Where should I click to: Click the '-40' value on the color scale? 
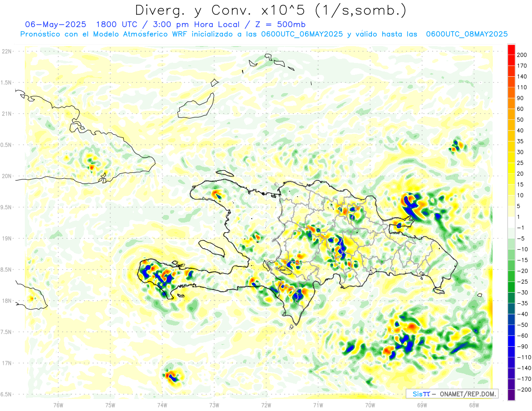click(522, 314)
